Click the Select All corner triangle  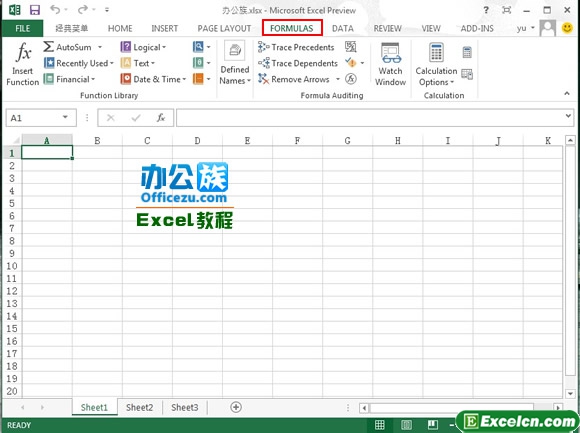pyautogui.click(x=16, y=141)
